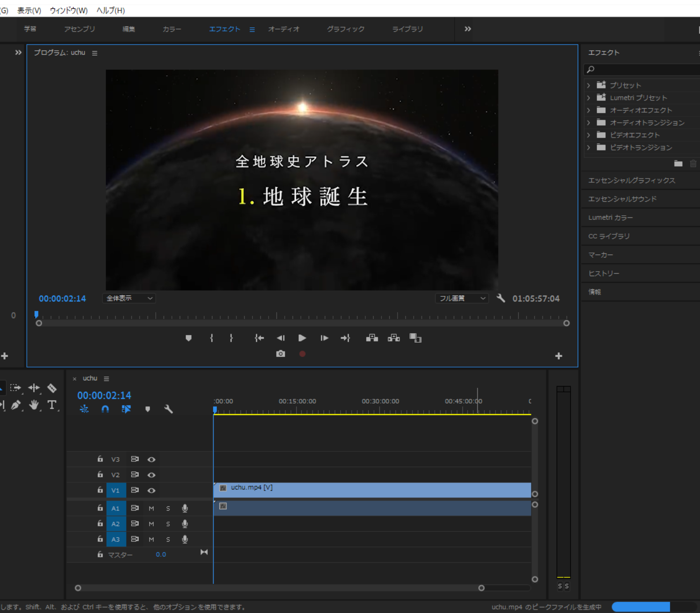Select the Hand tool

tap(34, 405)
